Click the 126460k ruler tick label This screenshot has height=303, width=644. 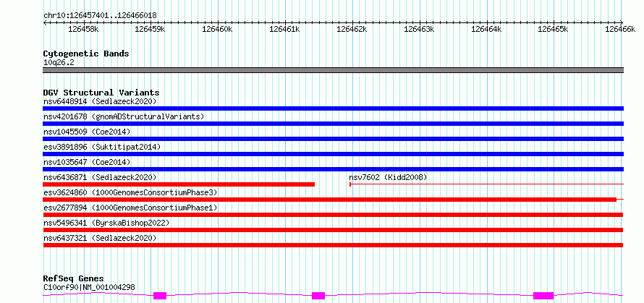218,29
